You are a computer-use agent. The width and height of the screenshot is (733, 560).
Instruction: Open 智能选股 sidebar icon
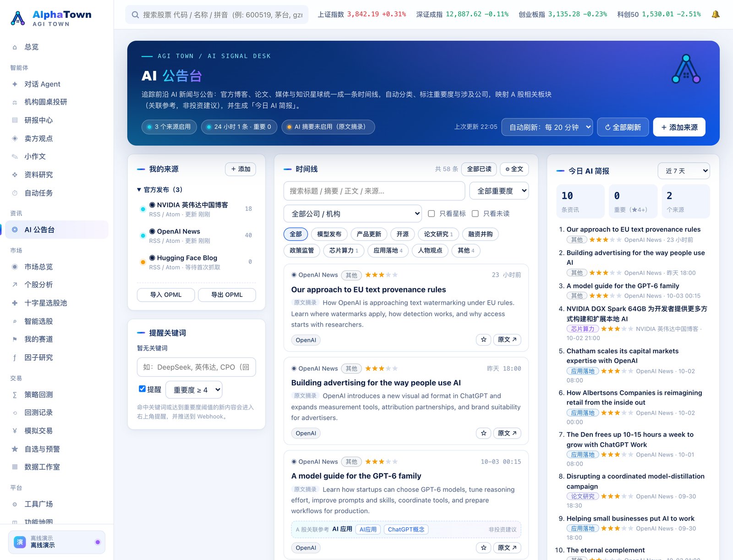pyautogui.click(x=15, y=321)
